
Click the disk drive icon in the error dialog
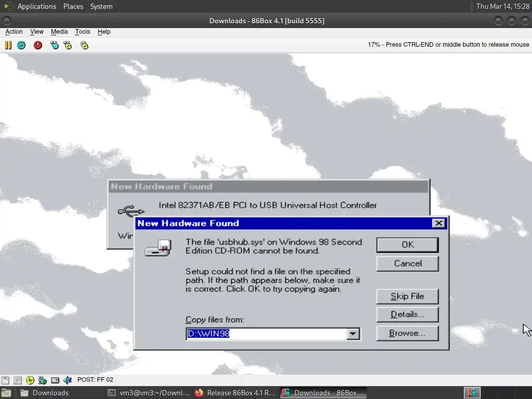(x=158, y=248)
